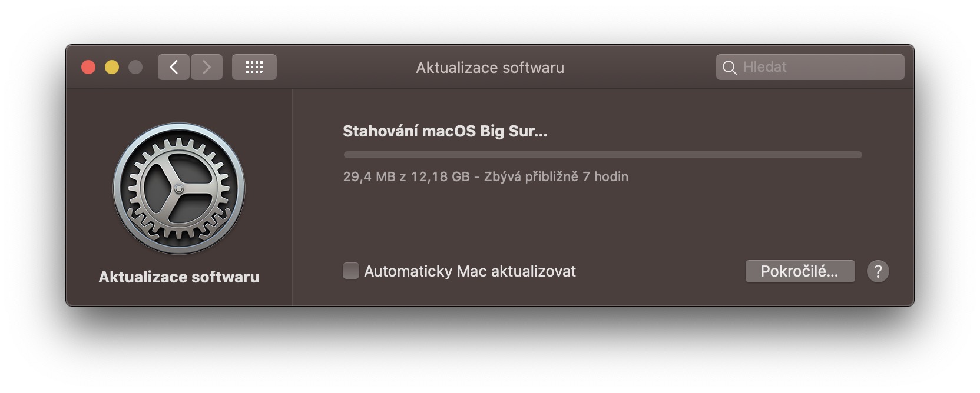This screenshot has height=393, width=980.
Task: Click the macOS Big Sur download progress bar
Action: (x=602, y=155)
